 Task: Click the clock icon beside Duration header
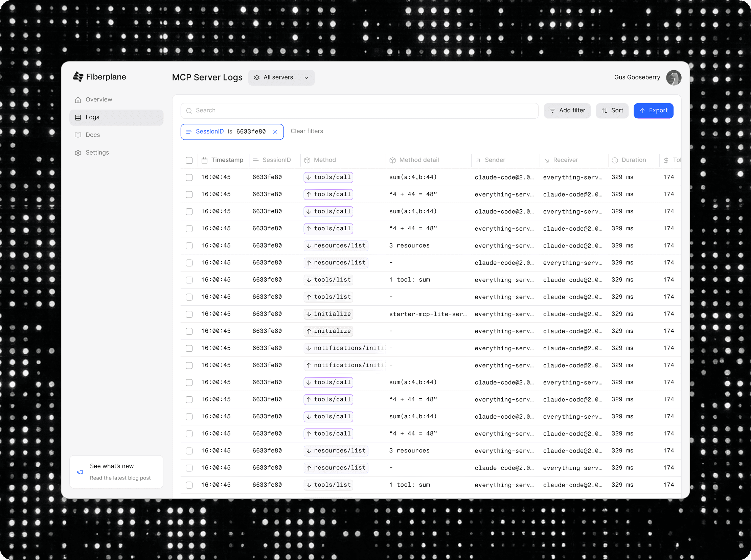coord(615,160)
